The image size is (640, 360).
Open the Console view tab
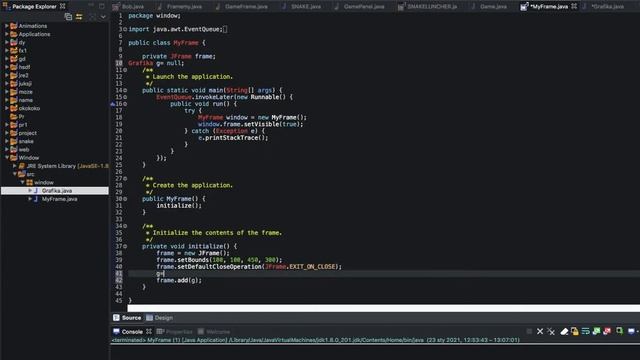(128, 331)
